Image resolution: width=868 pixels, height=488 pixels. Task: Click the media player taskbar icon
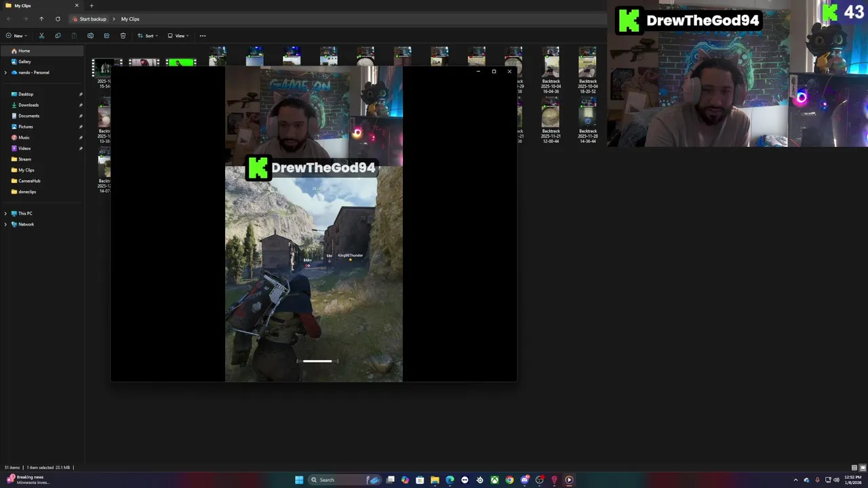coord(569,480)
